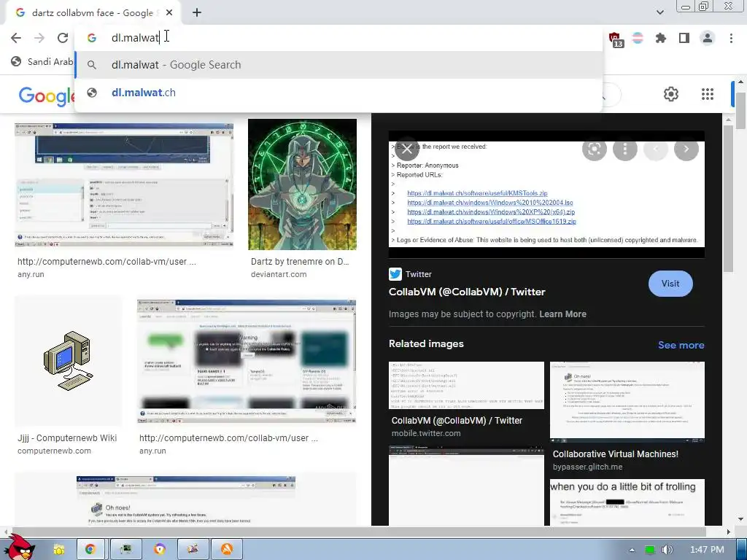Toggle the browser side panel icon
747x560 pixels.
(x=684, y=38)
